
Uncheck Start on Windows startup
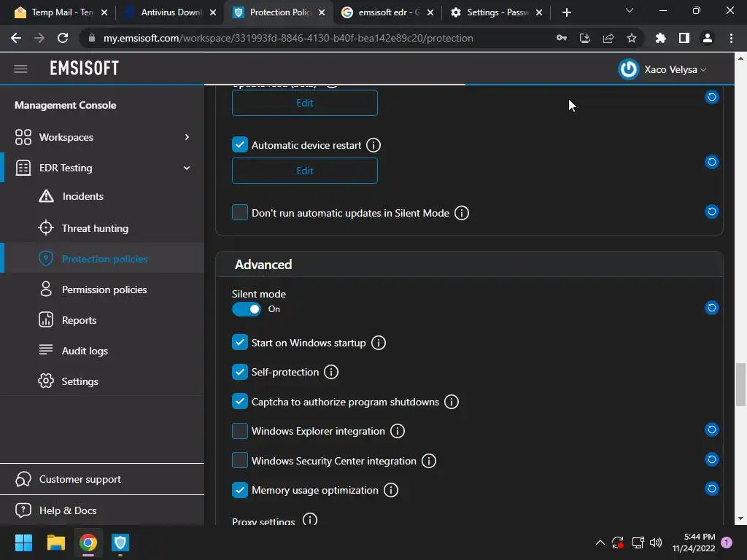tap(239, 343)
